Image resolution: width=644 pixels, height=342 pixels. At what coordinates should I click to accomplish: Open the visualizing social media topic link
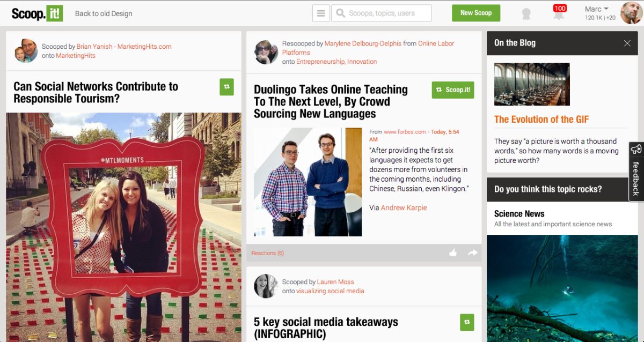pyautogui.click(x=330, y=291)
